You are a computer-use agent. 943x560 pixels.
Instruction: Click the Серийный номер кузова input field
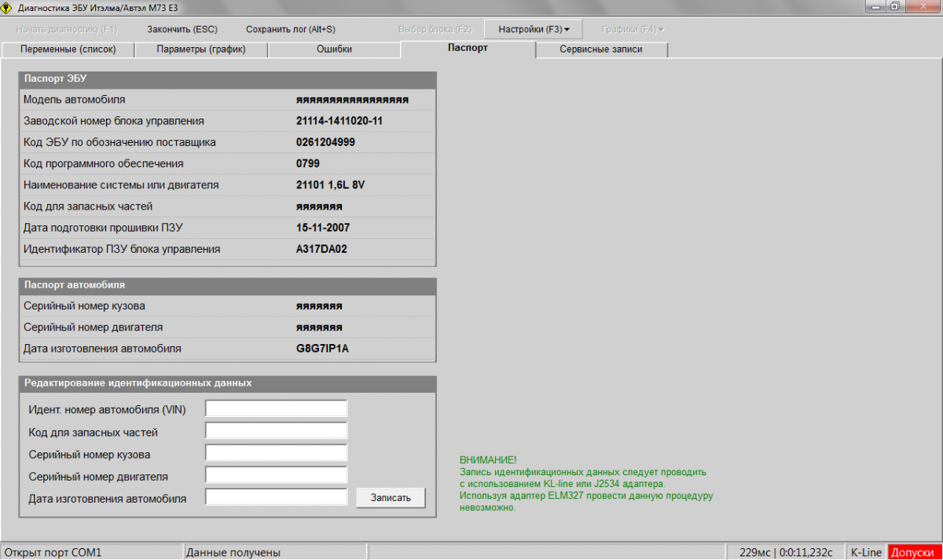[276, 453]
